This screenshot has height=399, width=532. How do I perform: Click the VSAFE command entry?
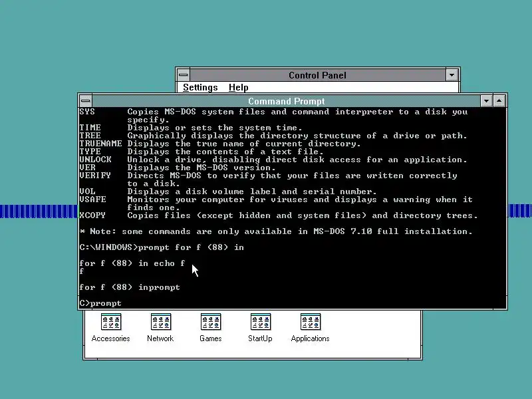pyautogui.click(x=276, y=203)
